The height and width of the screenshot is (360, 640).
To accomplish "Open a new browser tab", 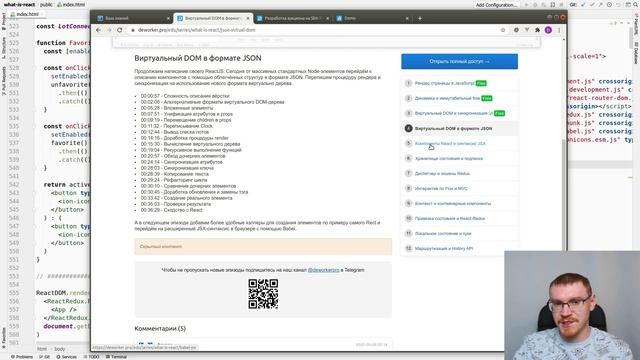I will tap(420, 18).
